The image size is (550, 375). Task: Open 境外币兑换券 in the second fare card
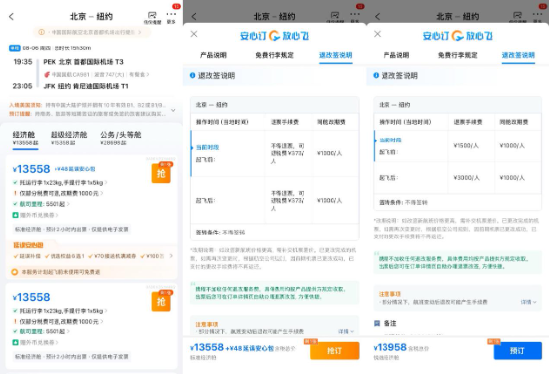pyautogui.click(x=35, y=342)
